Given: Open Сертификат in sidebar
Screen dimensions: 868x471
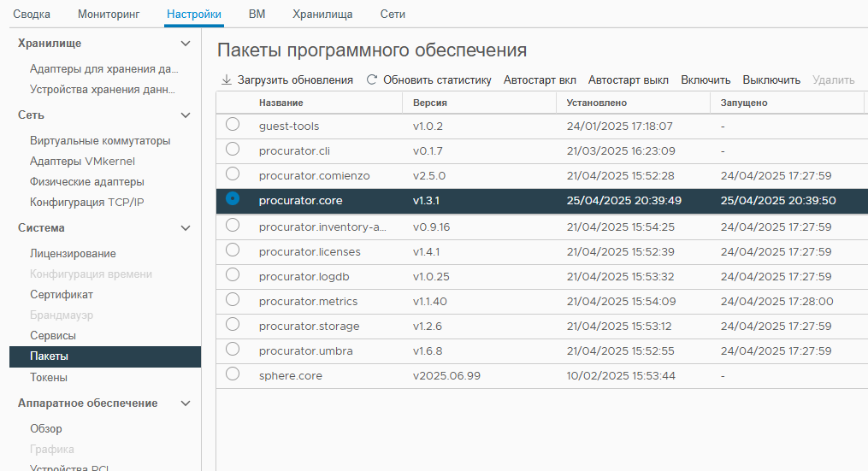Looking at the screenshot, I should [62, 295].
